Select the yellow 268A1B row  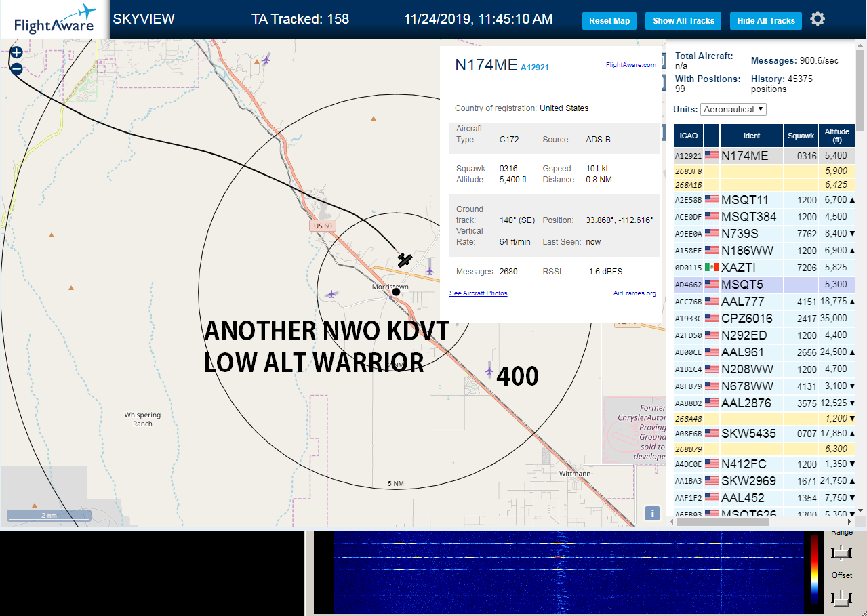[765, 185]
